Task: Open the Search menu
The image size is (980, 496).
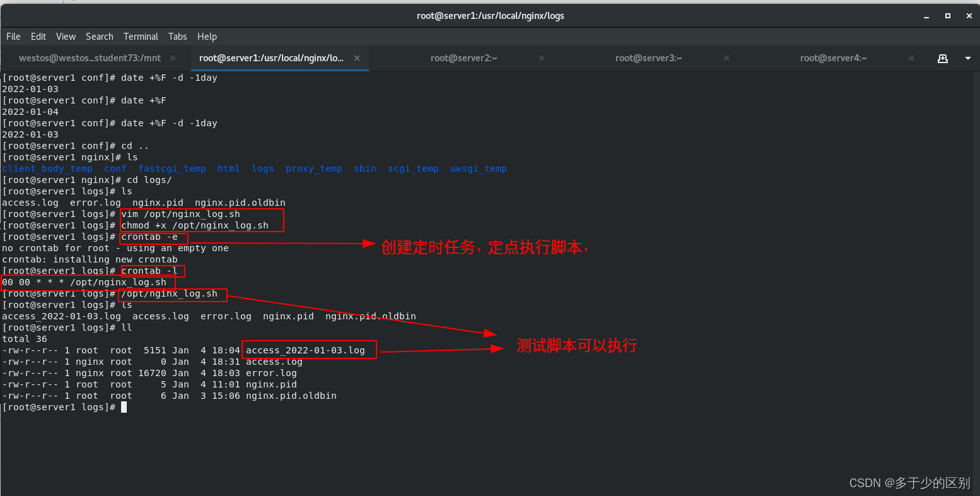Action: (x=100, y=37)
